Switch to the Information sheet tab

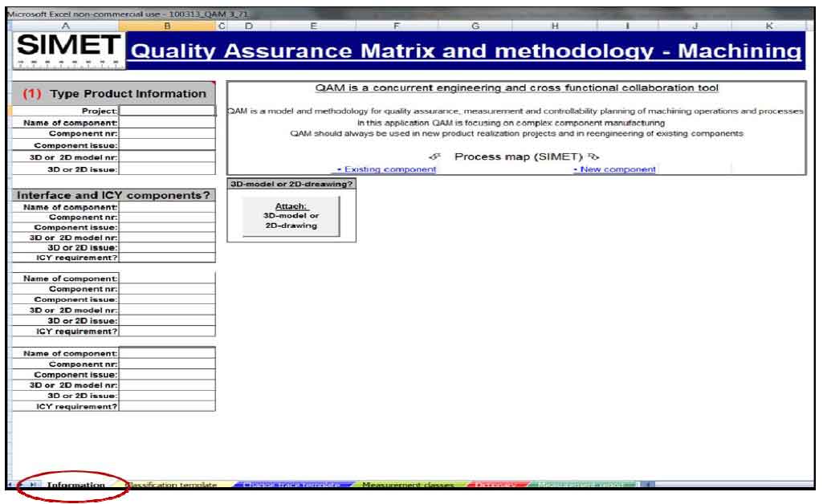click(x=75, y=485)
